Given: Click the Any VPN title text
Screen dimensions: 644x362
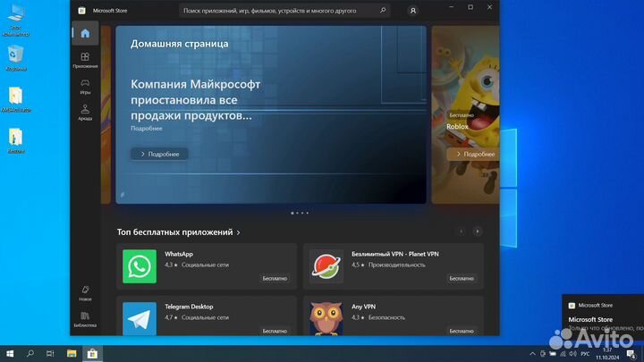Looking at the screenshot, I should [363, 307].
